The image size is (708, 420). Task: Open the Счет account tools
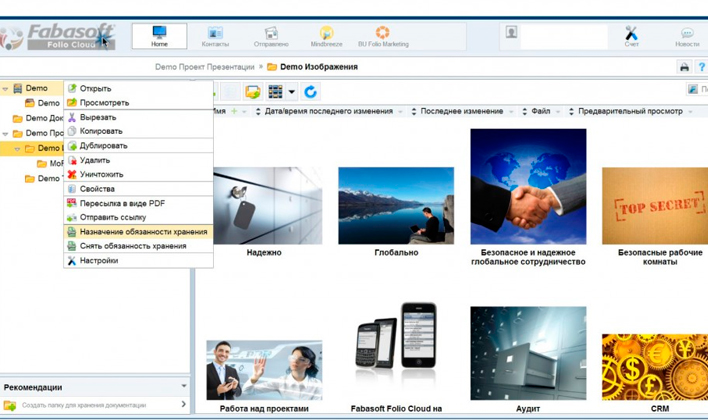click(x=631, y=36)
